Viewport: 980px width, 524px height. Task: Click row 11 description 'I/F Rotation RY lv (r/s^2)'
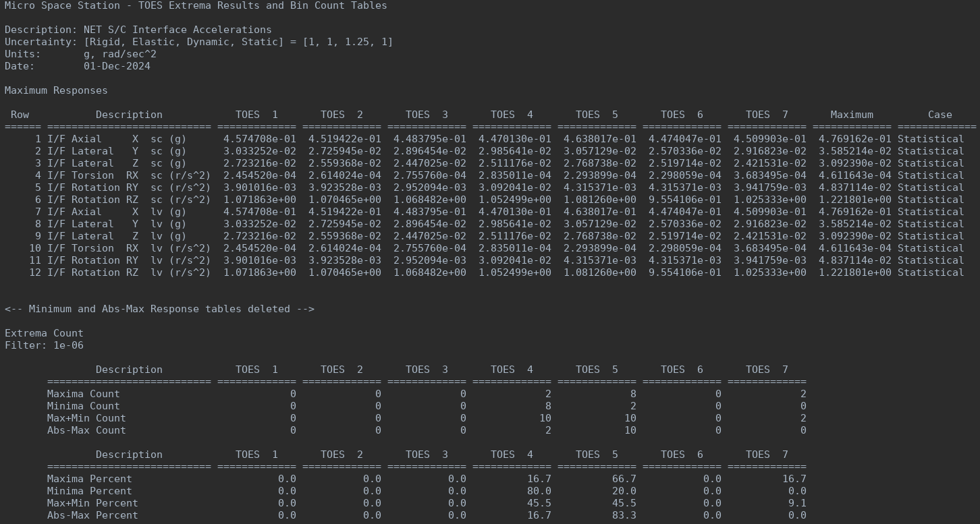coord(129,260)
